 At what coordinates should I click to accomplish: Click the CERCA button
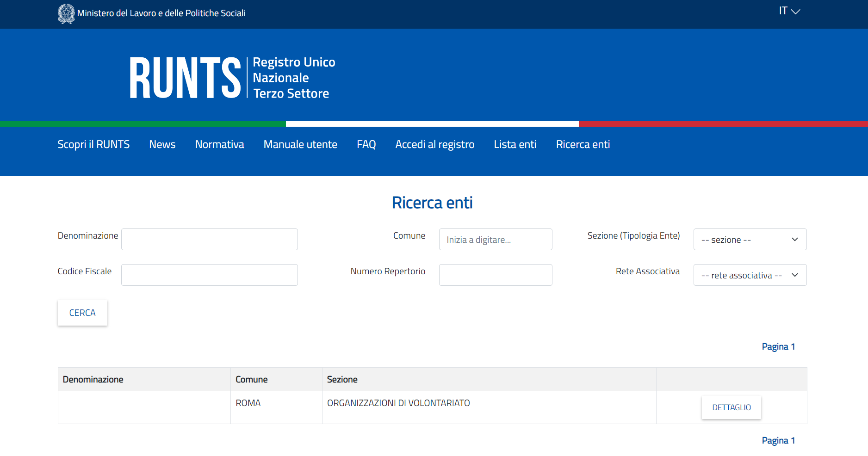click(x=82, y=313)
